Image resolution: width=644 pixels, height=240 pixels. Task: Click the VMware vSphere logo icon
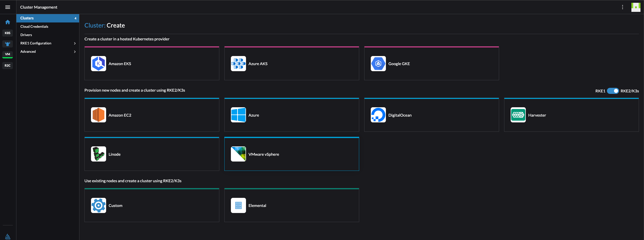coord(238,154)
